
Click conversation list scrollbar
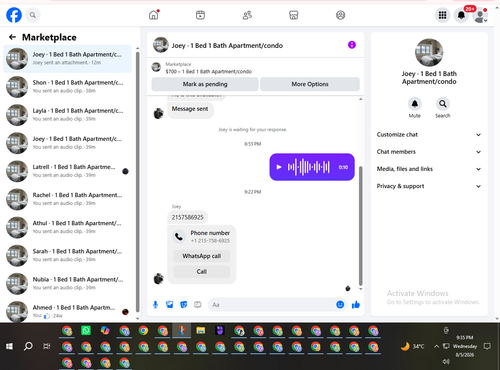138,182
